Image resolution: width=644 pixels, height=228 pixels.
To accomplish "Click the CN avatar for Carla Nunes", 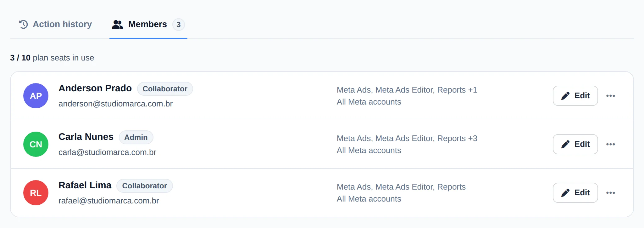I will pyautogui.click(x=36, y=144).
